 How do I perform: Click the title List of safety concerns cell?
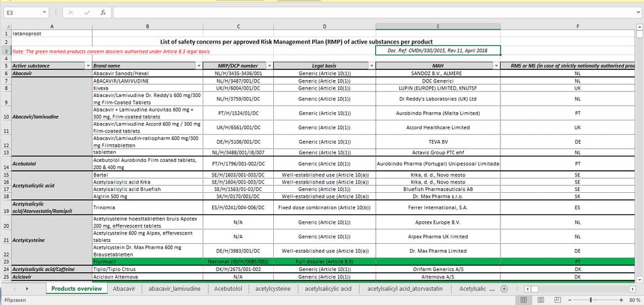coord(296,42)
